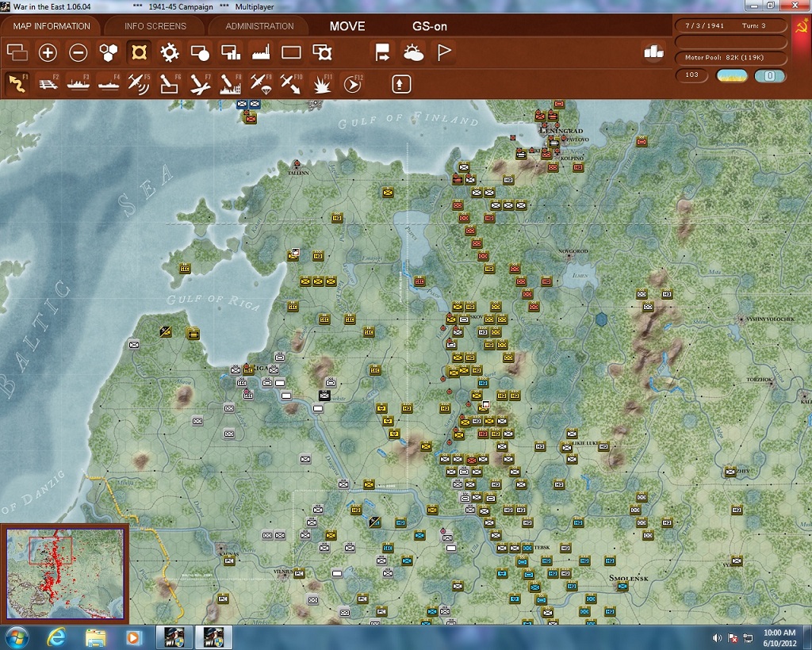812x650 pixels.
Task: Click the rectangle-and-circle icon in toolbar
Action: [200, 52]
